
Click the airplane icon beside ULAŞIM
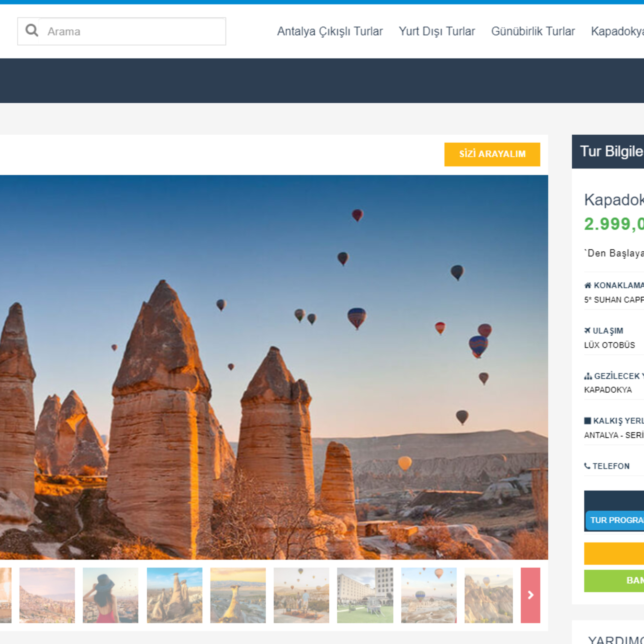pyautogui.click(x=587, y=330)
